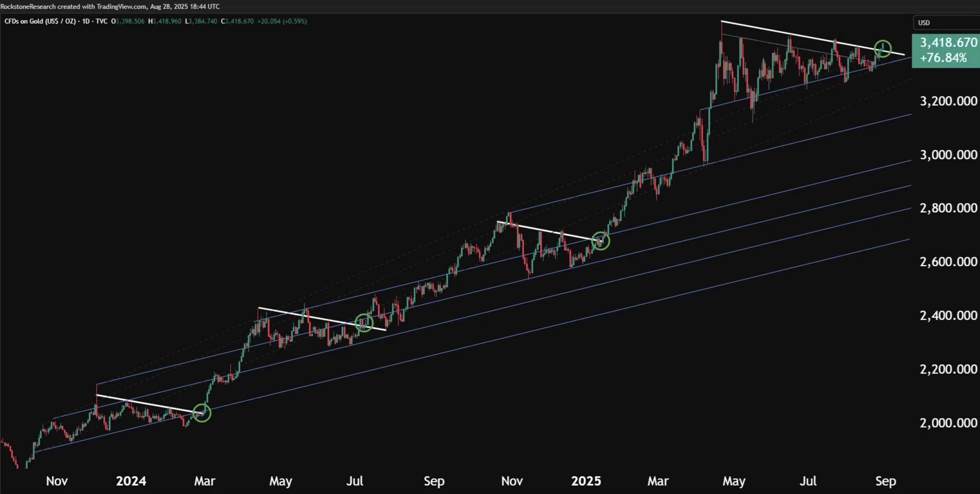Click the RockstoneResearch TradingView.com header text

click(110, 7)
